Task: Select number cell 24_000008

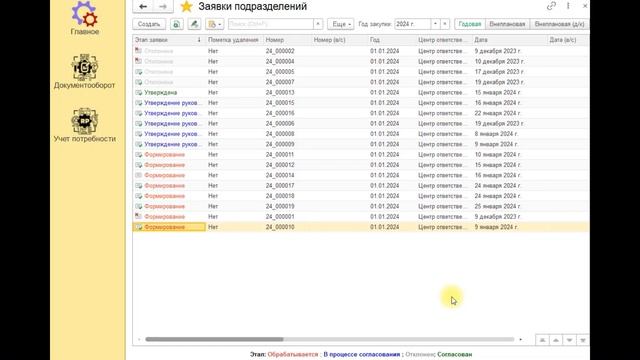Action: [x=280, y=134]
